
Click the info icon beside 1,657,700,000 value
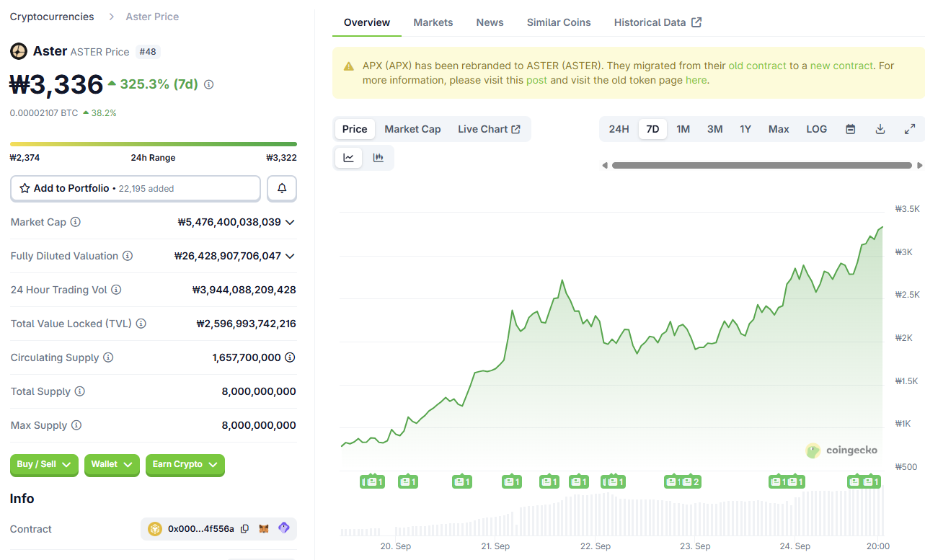pyautogui.click(x=290, y=357)
